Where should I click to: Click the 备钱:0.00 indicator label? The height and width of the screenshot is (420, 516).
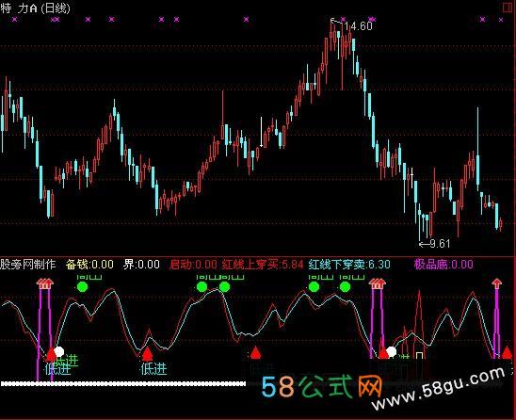pyautogui.click(x=89, y=265)
